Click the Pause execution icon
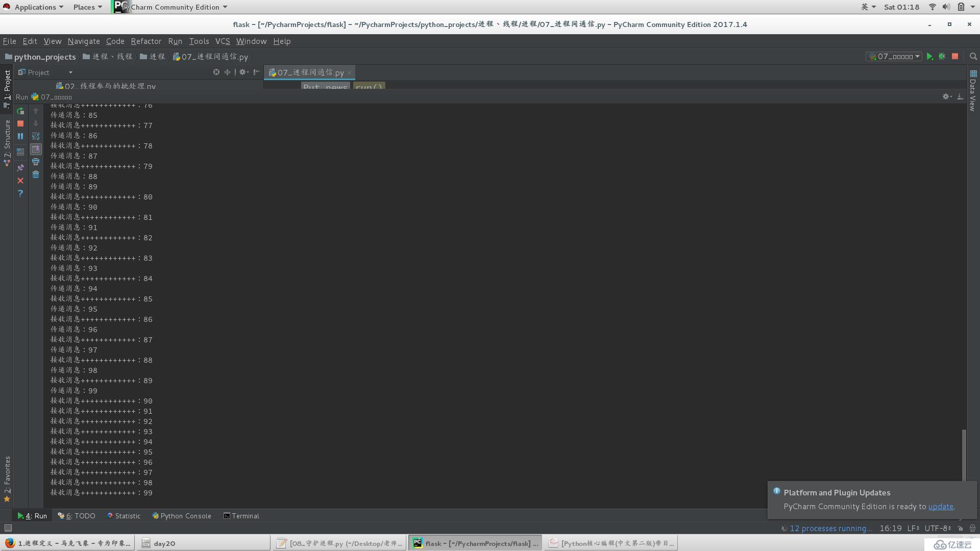 [20, 136]
